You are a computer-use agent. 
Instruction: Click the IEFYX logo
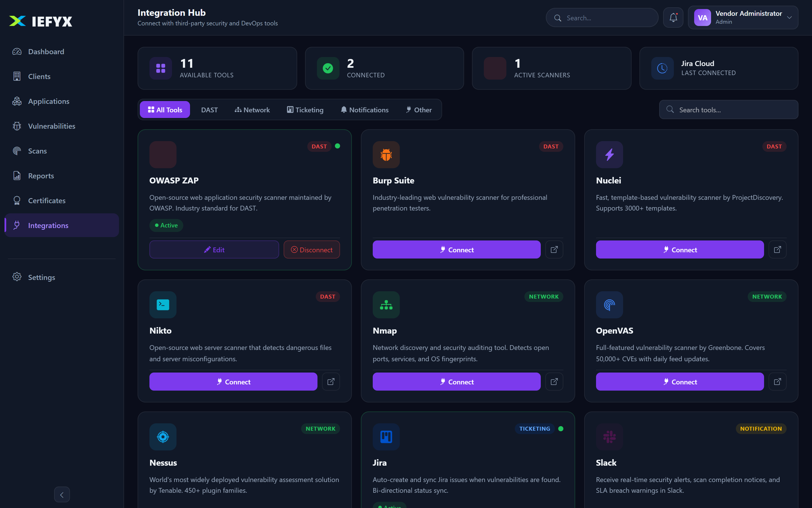coord(41,21)
